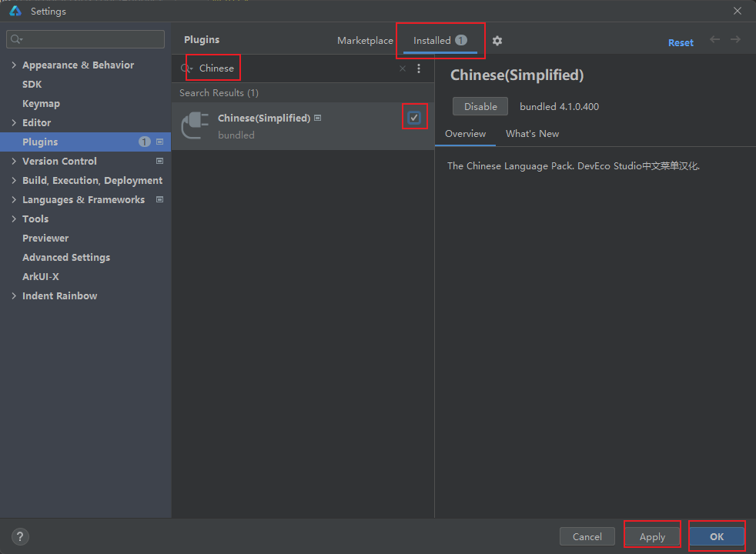Viewport: 756px width, 554px height.
Task: Expand the Tools settings node
Action: tap(14, 219)
